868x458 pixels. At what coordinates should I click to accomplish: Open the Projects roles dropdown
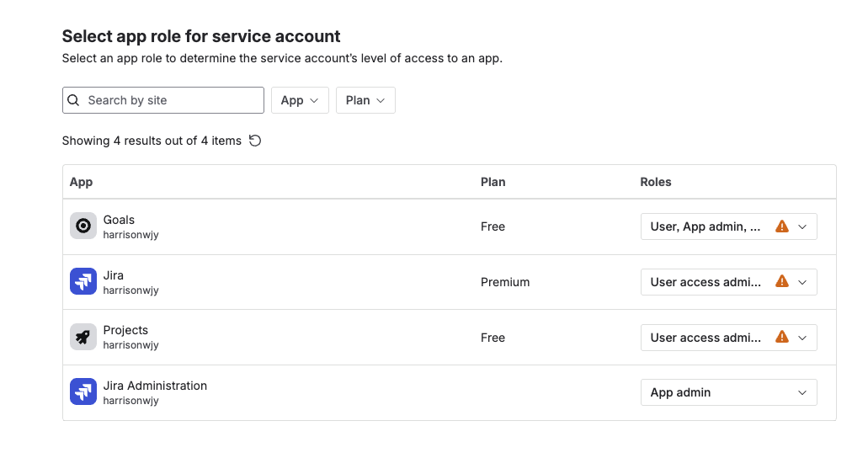(728, 338)
